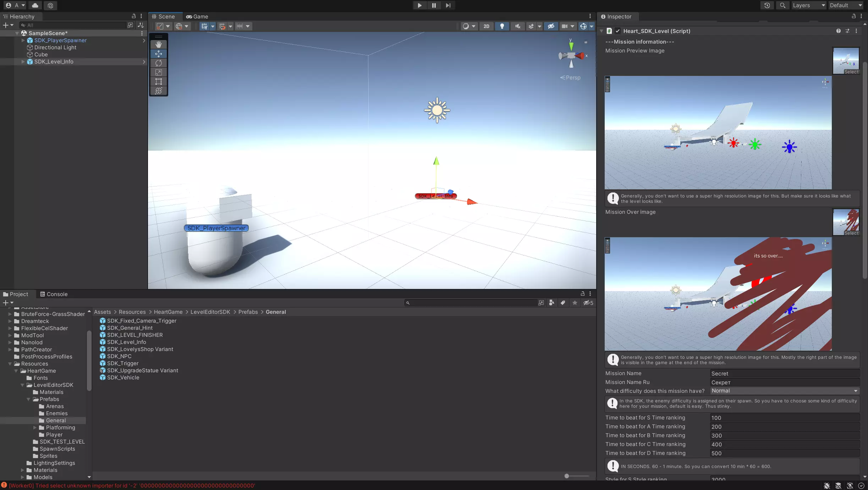Select the Hand view tool

pos(159,44)
